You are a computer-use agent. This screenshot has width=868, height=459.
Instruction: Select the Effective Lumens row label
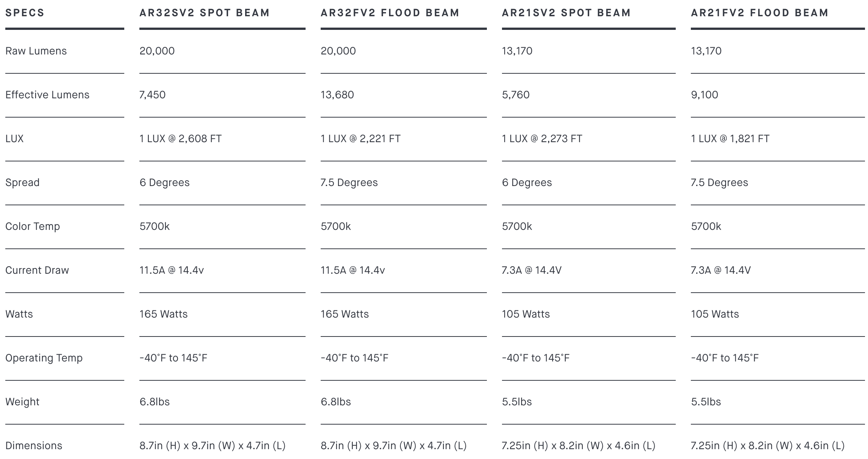(47, 95)
